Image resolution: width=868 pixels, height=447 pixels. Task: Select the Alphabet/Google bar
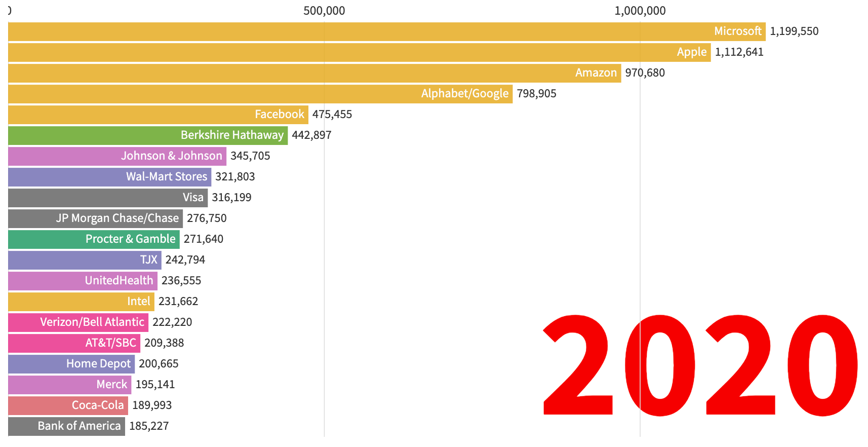pos(260,94)
